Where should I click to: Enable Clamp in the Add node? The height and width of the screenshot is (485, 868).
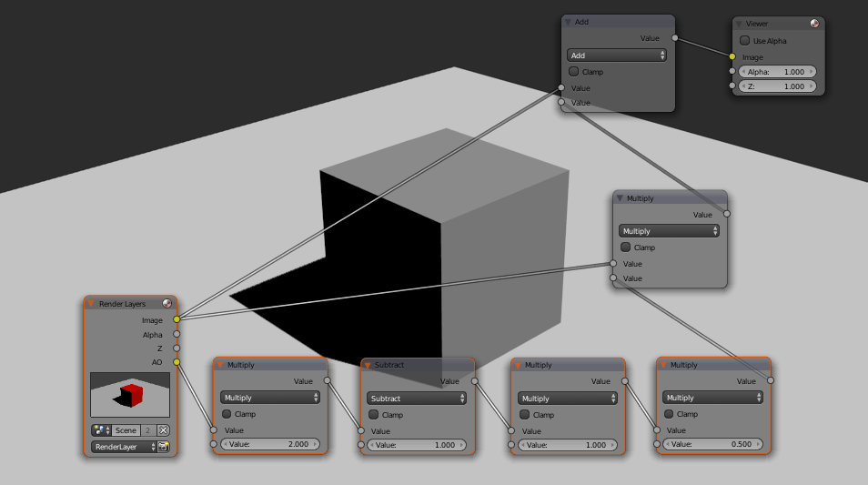coord(573,71)
